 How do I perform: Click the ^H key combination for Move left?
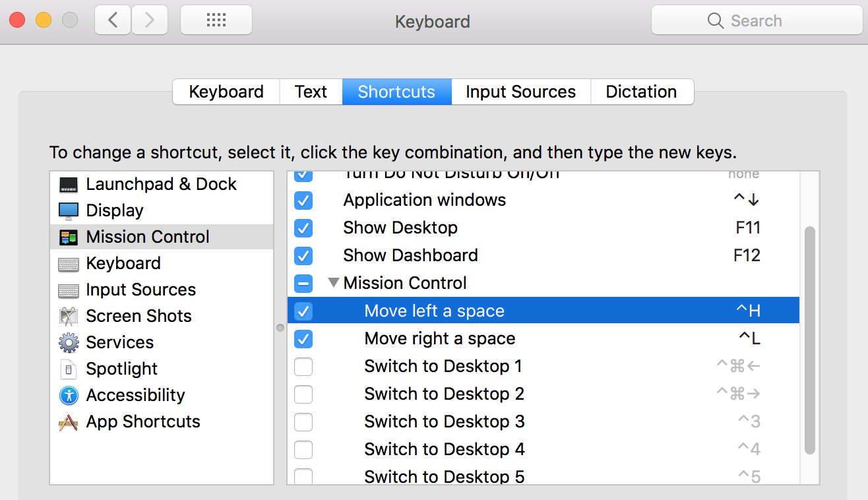[x=748, y=311]
